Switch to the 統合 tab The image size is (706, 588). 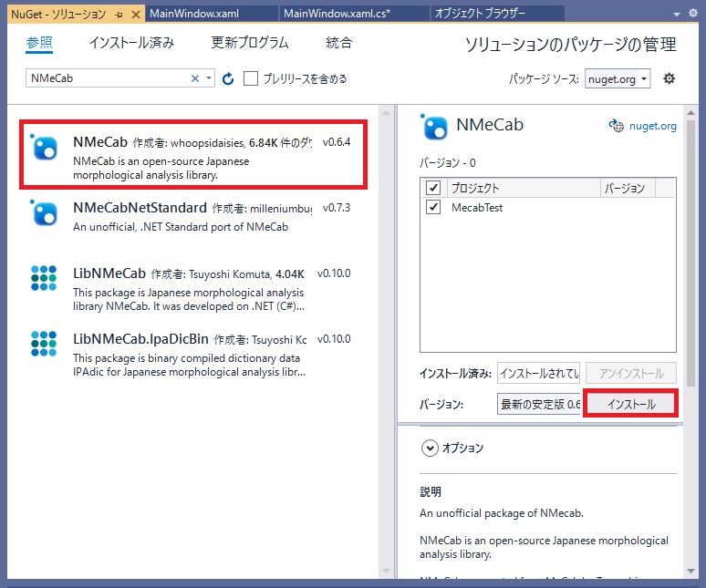[339, 43]
